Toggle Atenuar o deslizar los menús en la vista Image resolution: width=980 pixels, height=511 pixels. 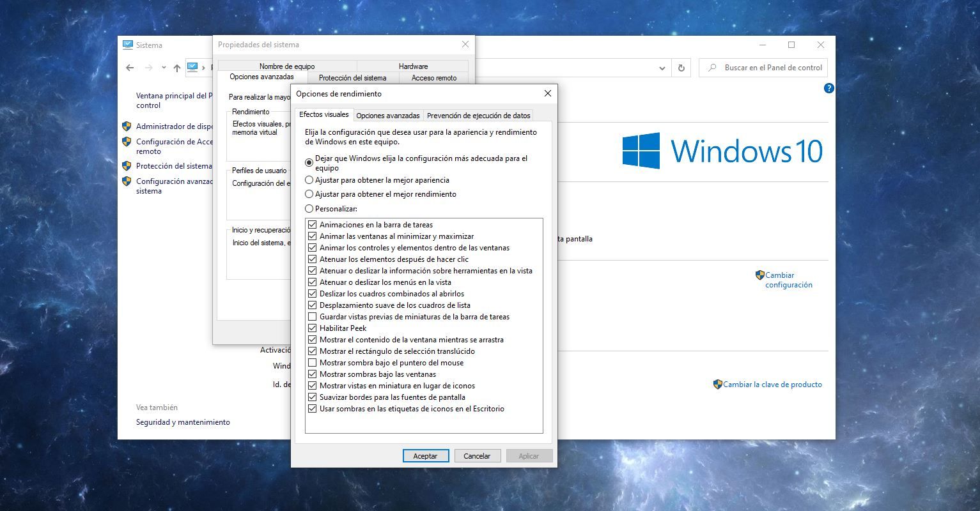coord(313,282)
